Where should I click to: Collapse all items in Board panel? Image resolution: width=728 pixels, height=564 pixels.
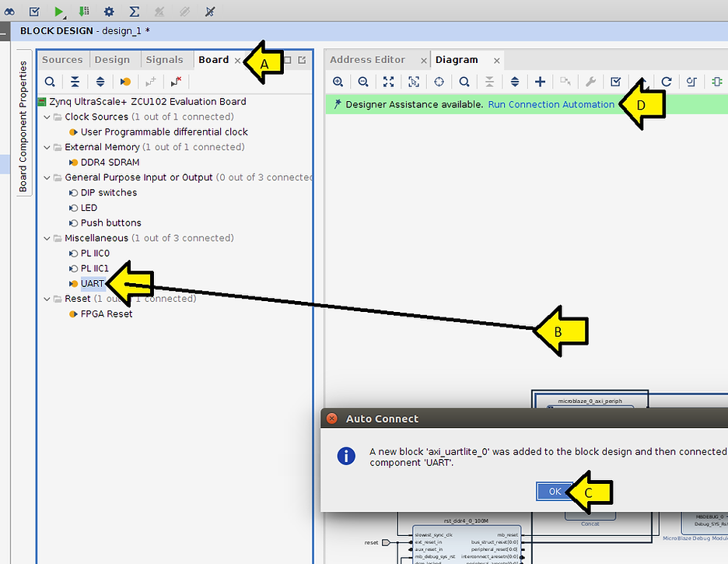click(75, 82)
